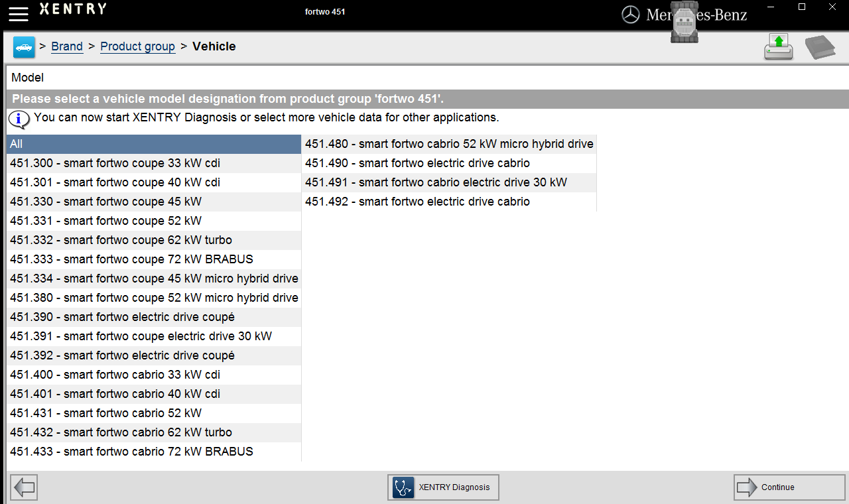Select 451.380 coupe 52 kW micro hybrid drive
This screenshot has height=504, width=849.
(154, 298)
